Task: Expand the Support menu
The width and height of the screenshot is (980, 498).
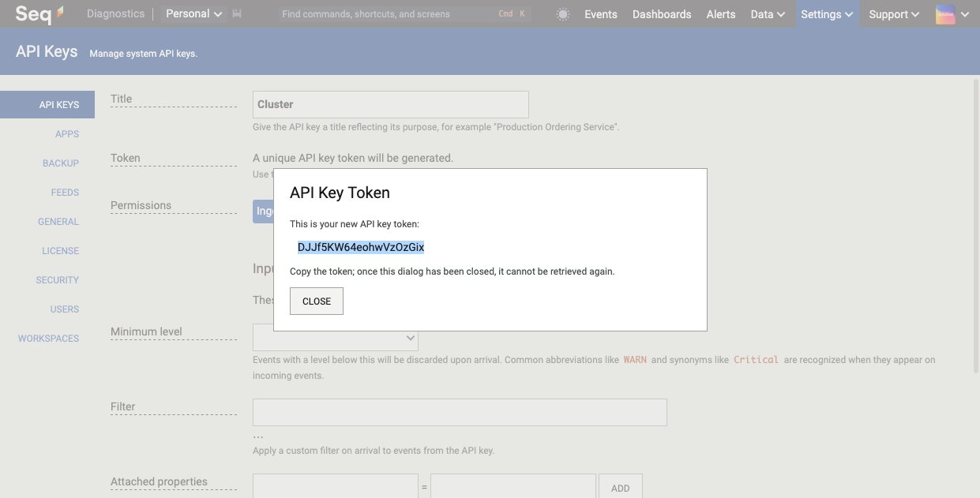Action: (894, 14)
